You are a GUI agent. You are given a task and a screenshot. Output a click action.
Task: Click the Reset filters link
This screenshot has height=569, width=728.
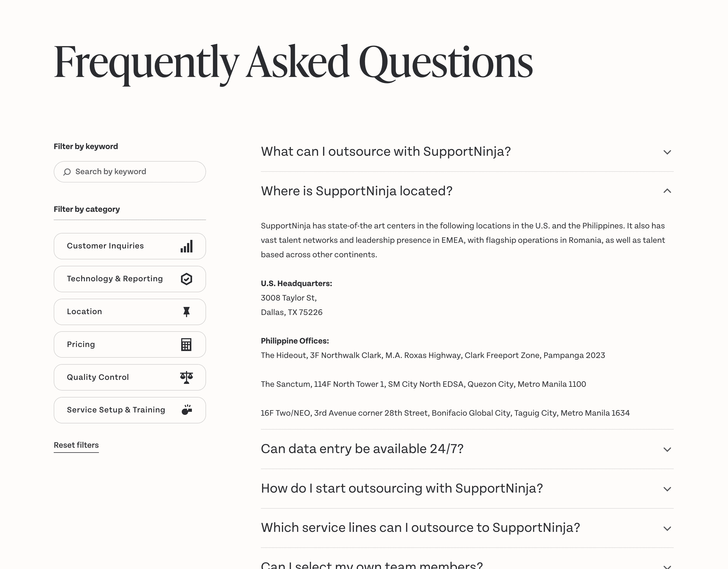click(x=76, y=445)
